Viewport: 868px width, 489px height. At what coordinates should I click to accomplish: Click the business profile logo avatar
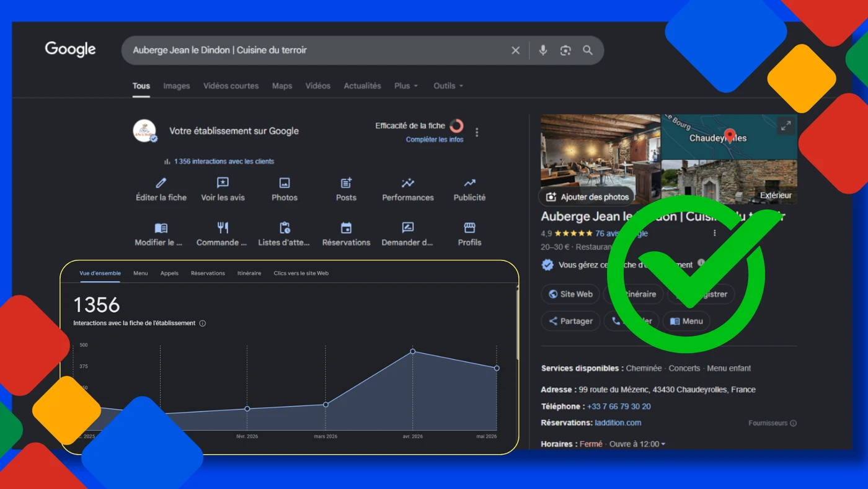tap(144, 131)
